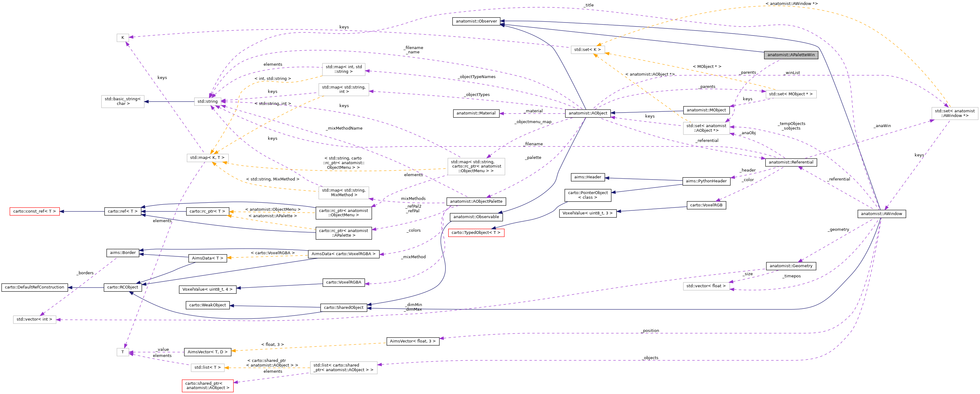Click the _geometry edge label
The height and width of the screenshot is (394, 980).
pos(839,230)
